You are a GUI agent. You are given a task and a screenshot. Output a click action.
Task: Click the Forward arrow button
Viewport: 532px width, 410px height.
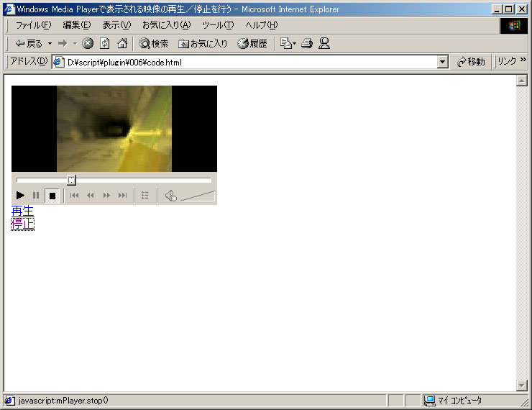pyautogui.click(x=63, y=43)
